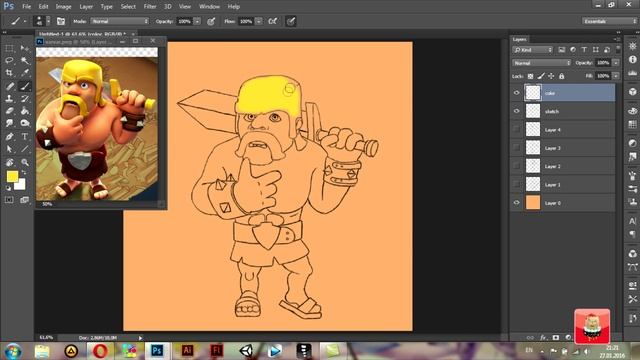Toggle pressure for opacity button
640x360 pixels.
[x=211, y=21]
